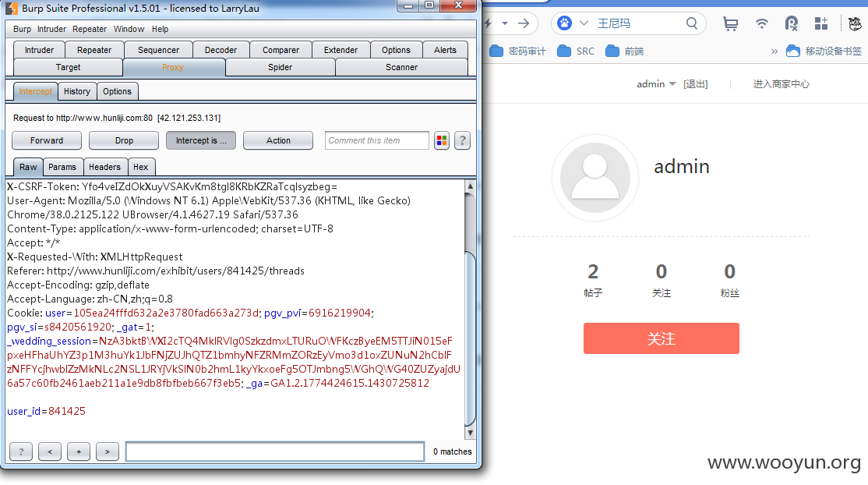Go to previous search match '<' button
Image resolution: width=868 pixels, height=485 pixels.
click(x=50, y=451)
